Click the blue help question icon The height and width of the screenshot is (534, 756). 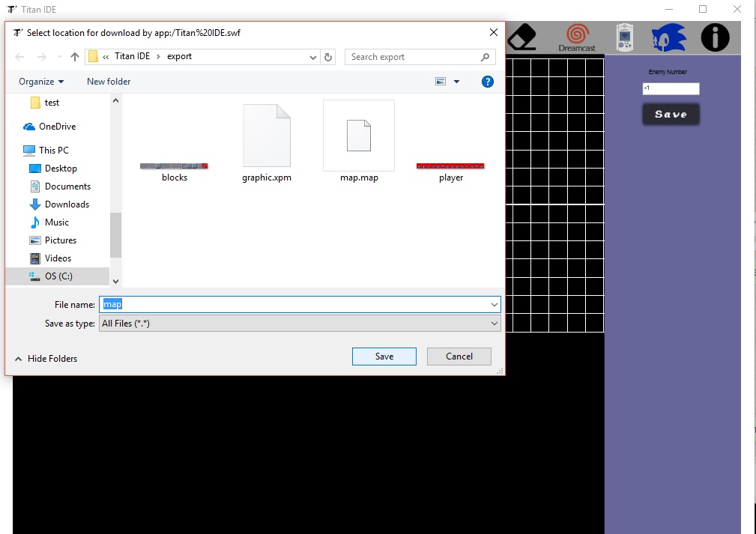click(488, 82)
